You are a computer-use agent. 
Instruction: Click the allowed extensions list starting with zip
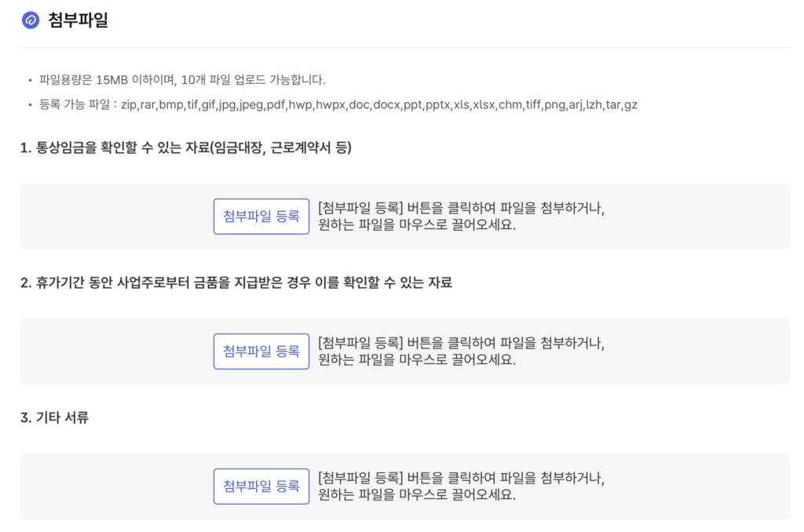378,104
